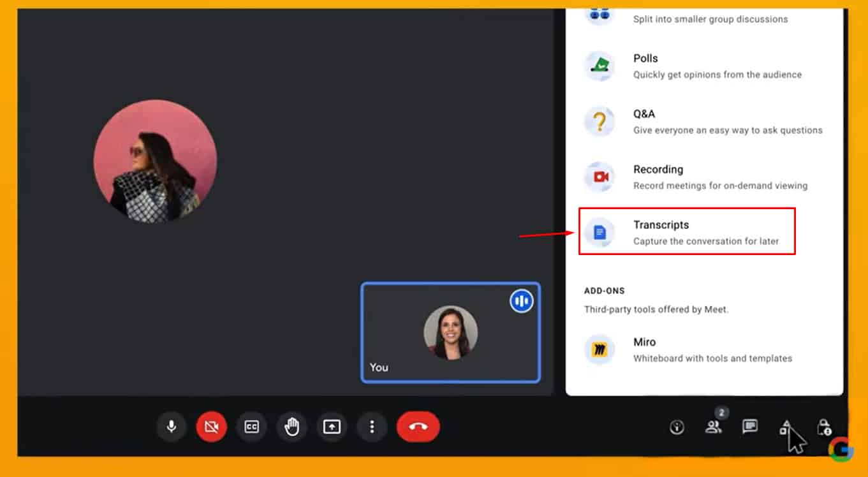Click the Transcripts document icon
868x477 pixels.
click(599, 232)
